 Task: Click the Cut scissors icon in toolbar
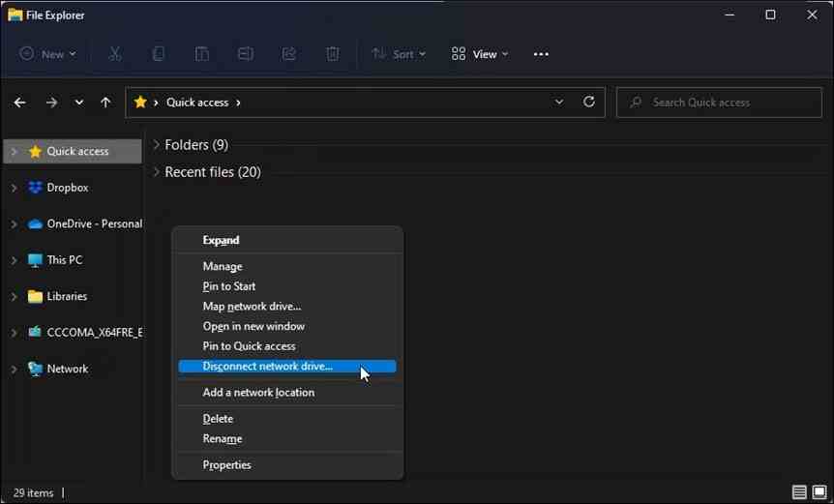point(115,54)
